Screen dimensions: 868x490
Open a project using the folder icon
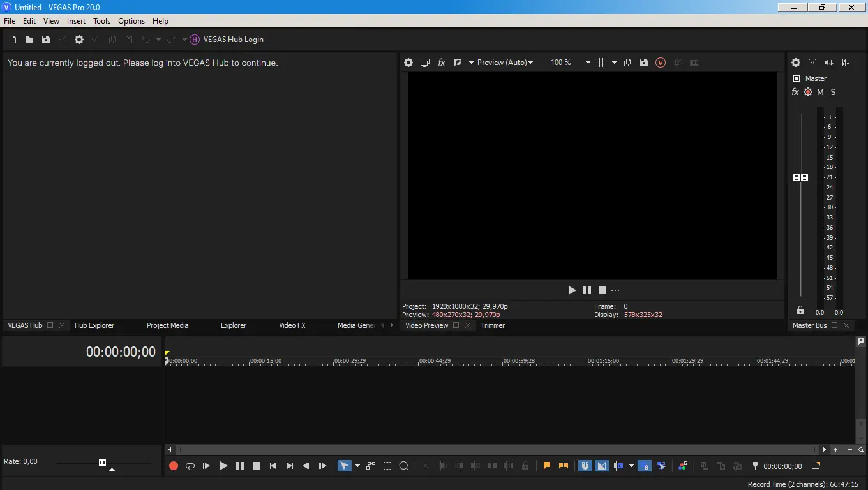(29, 40)
